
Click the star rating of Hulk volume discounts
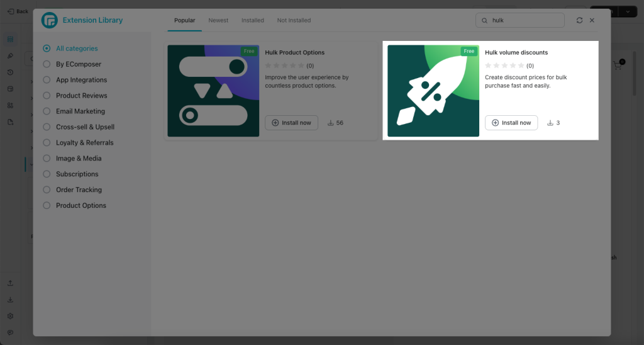click(505, 65)
